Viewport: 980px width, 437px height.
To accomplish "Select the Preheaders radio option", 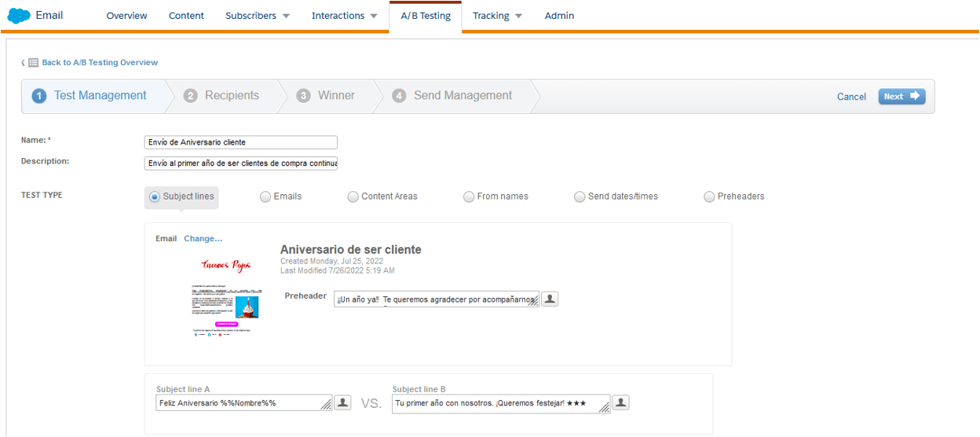I will tap(710, 196).
